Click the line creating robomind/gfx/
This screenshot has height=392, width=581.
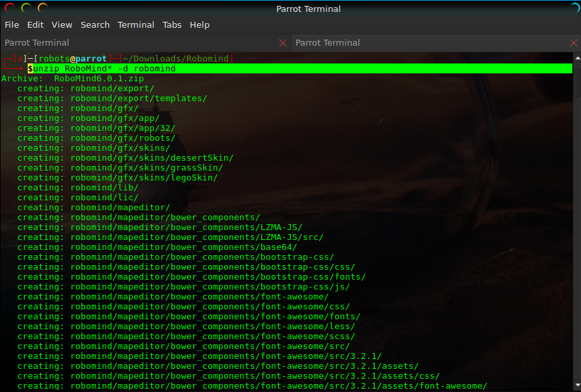pyautogui.click(x=78, y=108)
